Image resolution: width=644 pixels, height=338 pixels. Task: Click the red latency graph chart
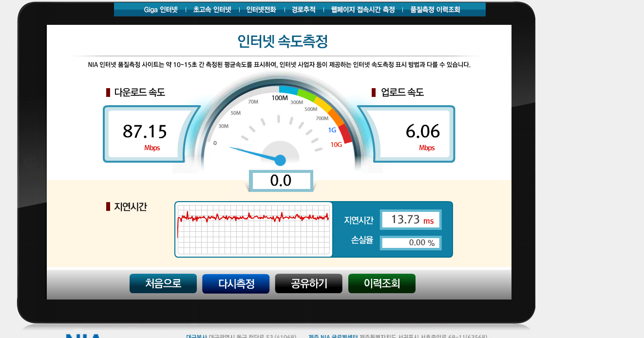point(253,229)
